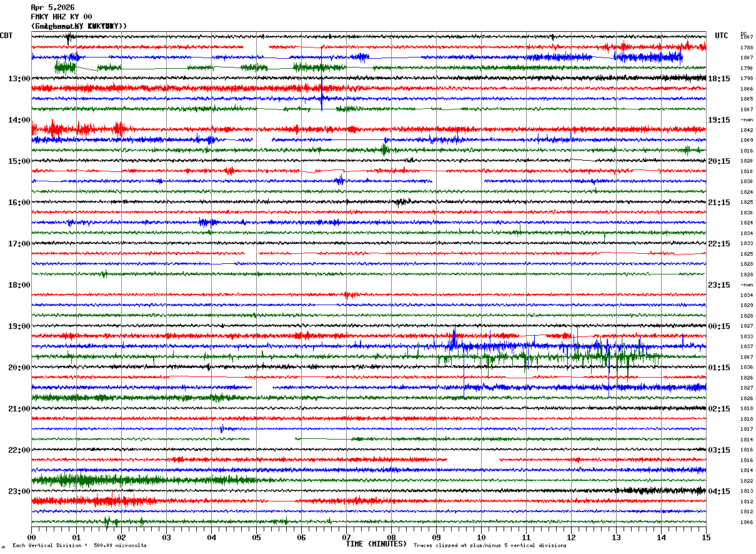Viewport: 756px width, 554px height.
Task: Click the 03:15 UTC time label
Action: point(719,450)
